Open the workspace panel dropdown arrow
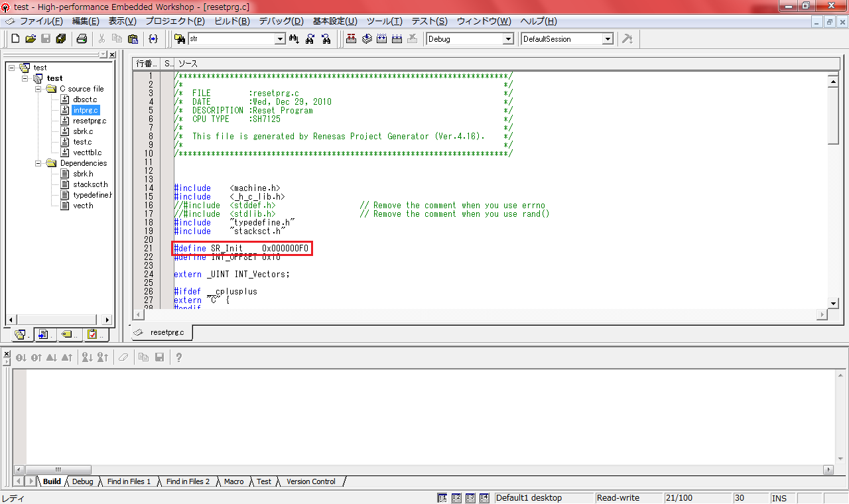The image size is (849, 504). coord(102,55)
